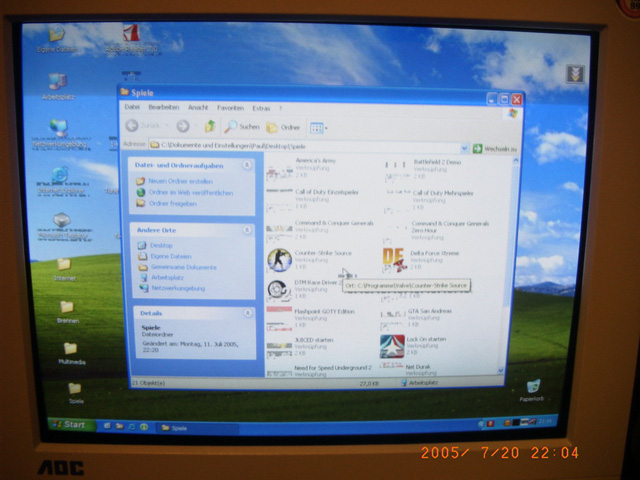Screen dimensions: 640x480
Task: Select the Net Durak shortcut
Action: [404, 370]
